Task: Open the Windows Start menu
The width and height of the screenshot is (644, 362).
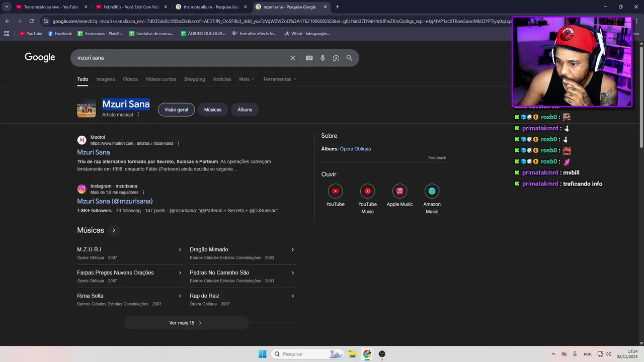Action: (x=262, y=354)
